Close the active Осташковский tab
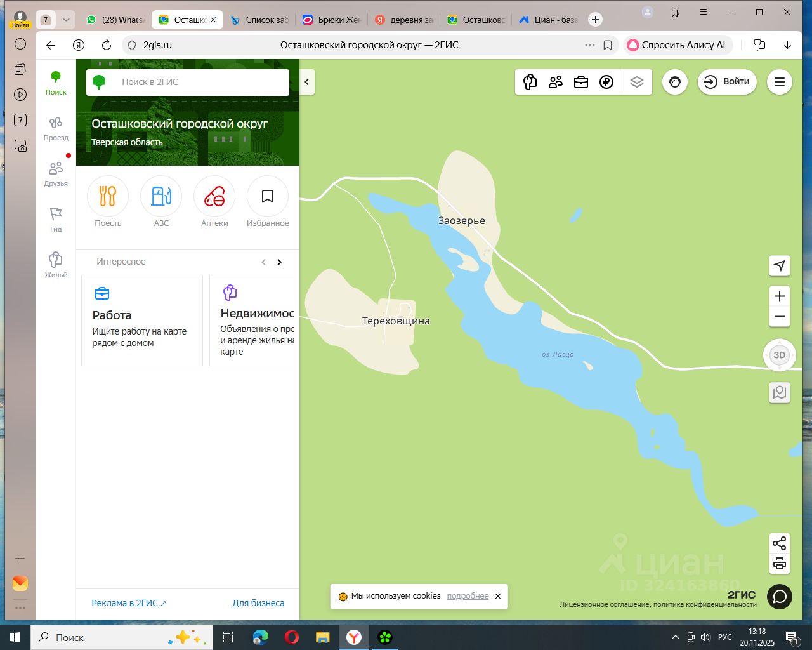 pyautogui.click(x=213, y=20)
